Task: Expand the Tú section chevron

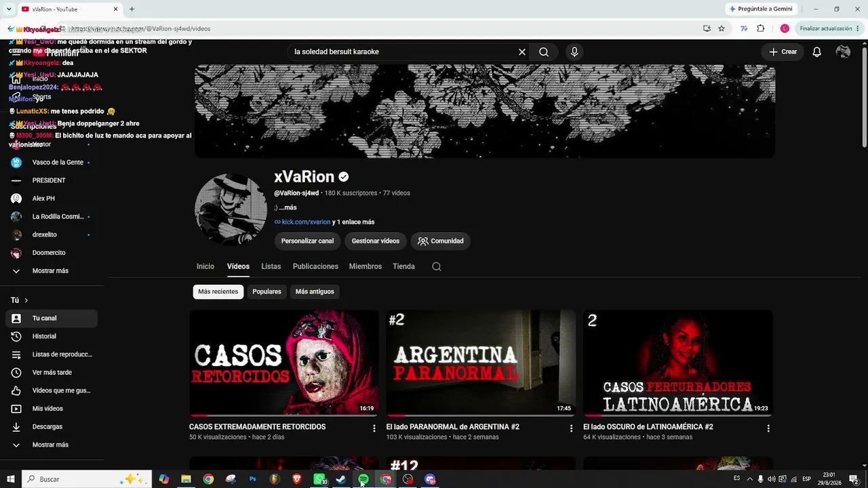Action: (26, 300)
